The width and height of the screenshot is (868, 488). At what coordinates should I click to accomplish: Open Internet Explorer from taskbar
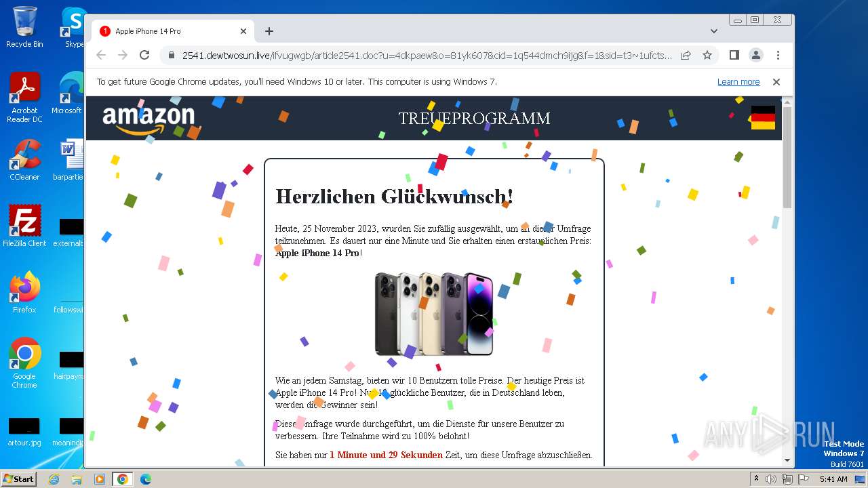click(54, 479)
